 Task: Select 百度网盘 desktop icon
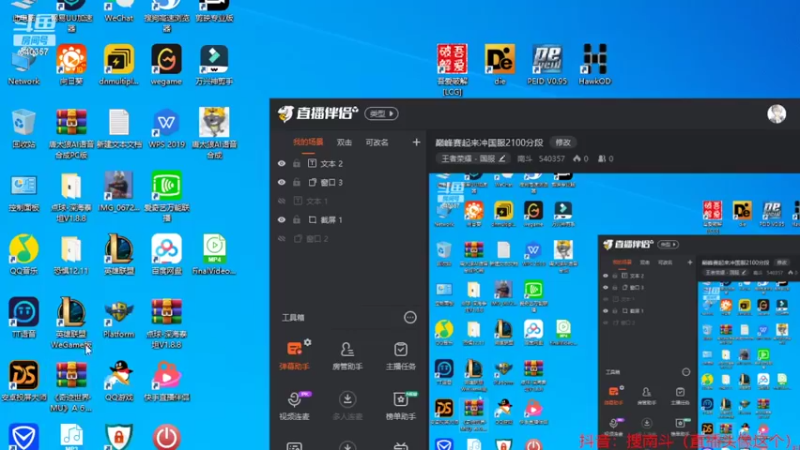point(166,254)
